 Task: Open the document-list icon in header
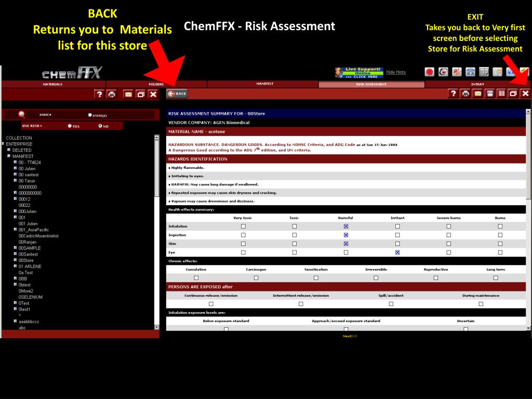(x=484, y=72)
